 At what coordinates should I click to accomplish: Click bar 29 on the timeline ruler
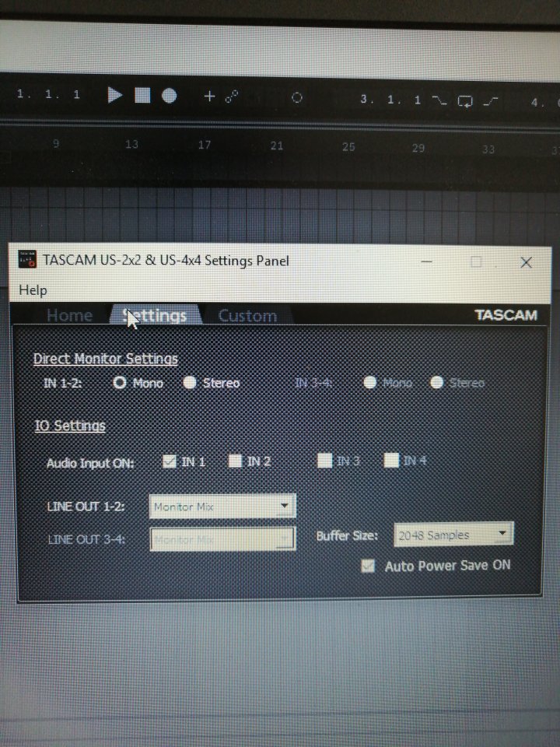pos(418,148)
